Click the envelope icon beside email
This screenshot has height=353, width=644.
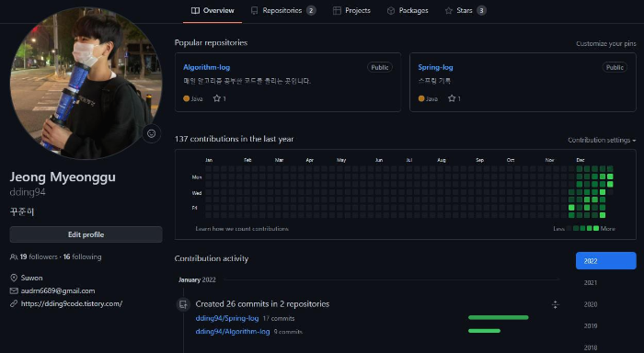(x=14, y=290)
